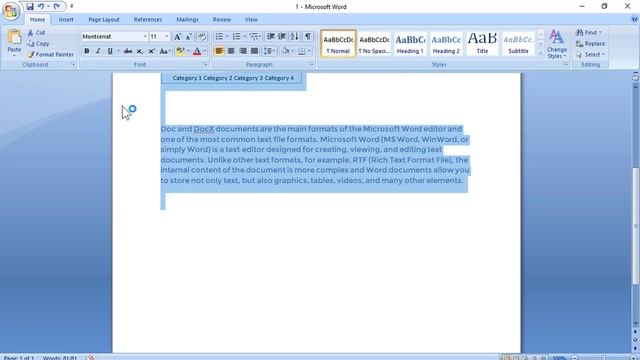Justify the paragraph text
Viewport: 640px width, 360px height.
[x=255, y=51]
